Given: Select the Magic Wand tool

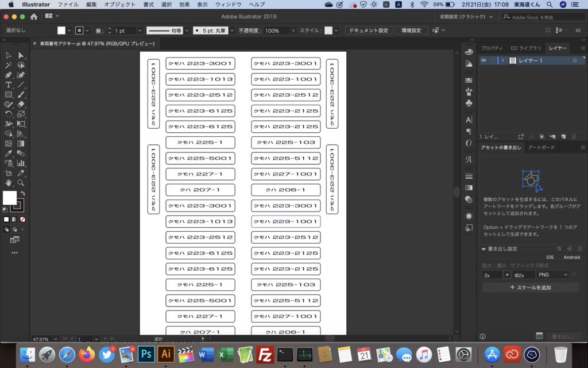Looking at the screenshot, I should point(8,66).
